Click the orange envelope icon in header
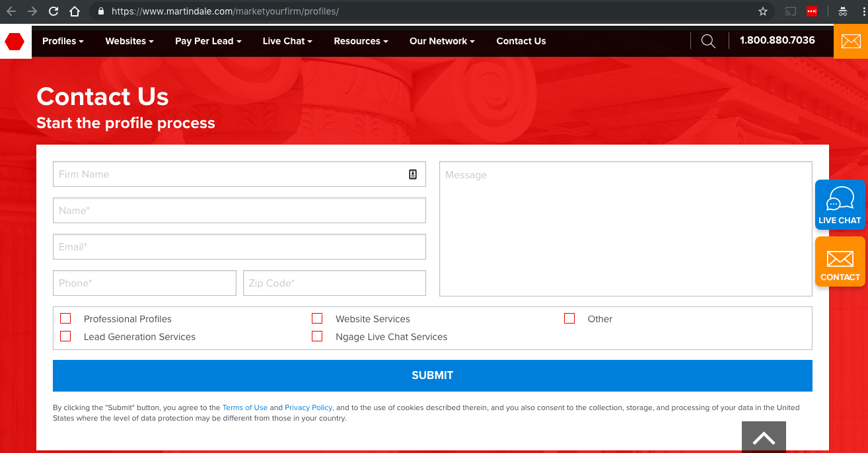The height and width of the screenshot is (453, 868). [x=851, y=41]
